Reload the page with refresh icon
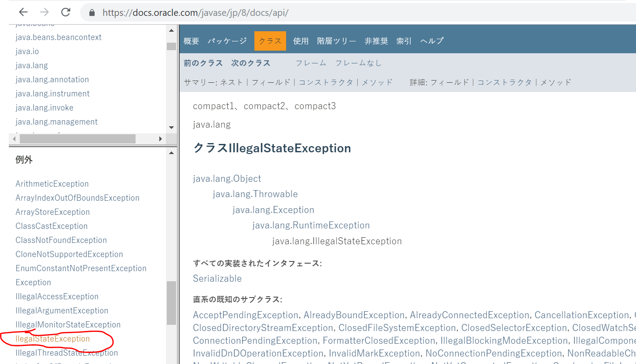 tap(66, 12)
